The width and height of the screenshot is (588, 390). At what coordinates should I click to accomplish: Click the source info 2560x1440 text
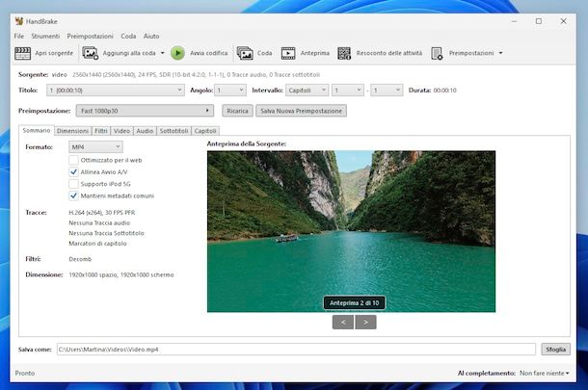(196, 74)
